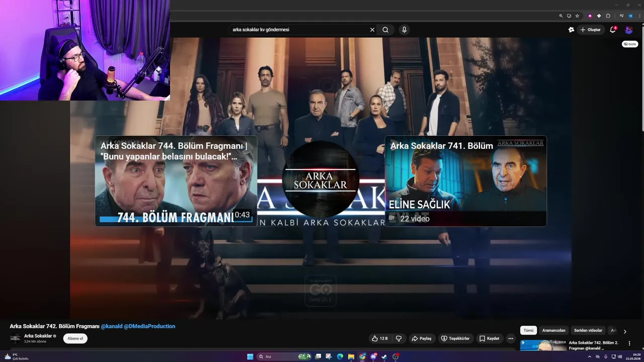Viewport: 644px width, 362px height.
Task: Subscribe with the Abone ol button
Action: [75, 338]
